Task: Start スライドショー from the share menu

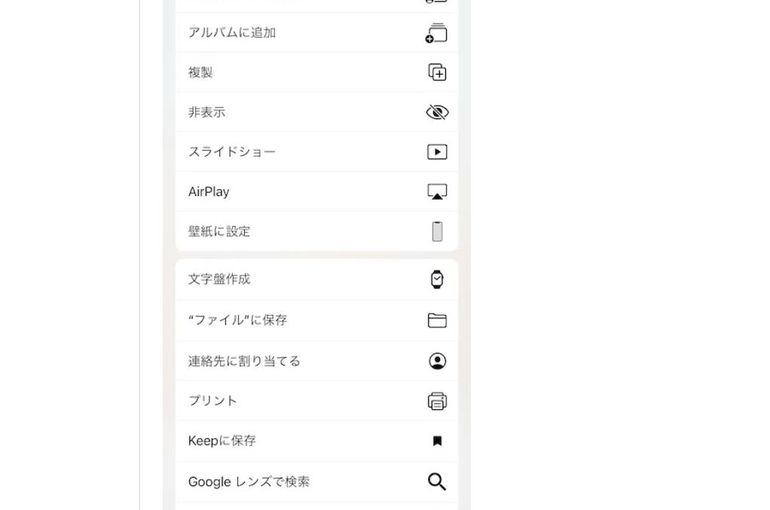Action: click(x=232, y=152)
